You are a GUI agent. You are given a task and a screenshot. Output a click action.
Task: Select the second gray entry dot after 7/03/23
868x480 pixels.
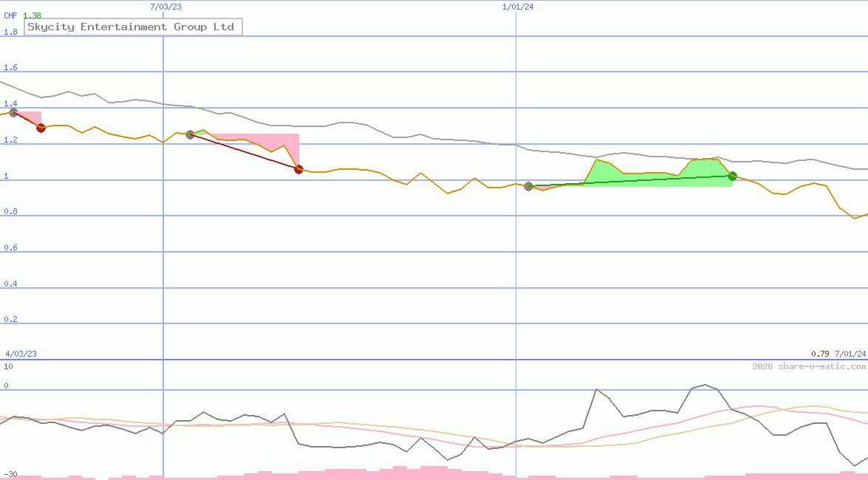coord(190,134)
